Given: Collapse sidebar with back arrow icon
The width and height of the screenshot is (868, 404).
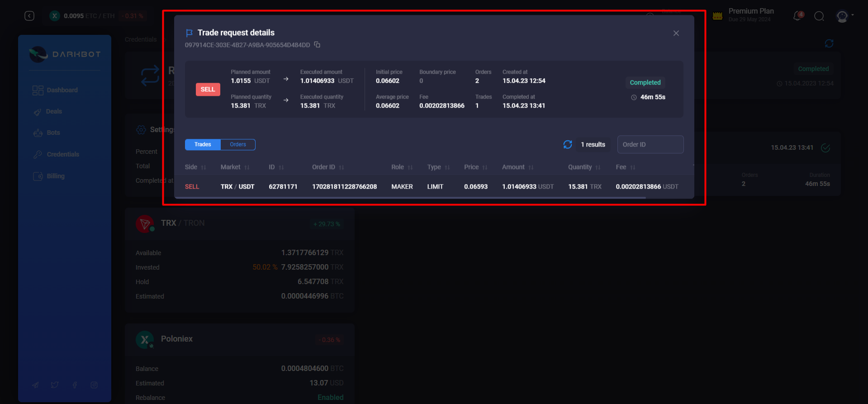Looking at the screenshot, I should tap(29, 16).
